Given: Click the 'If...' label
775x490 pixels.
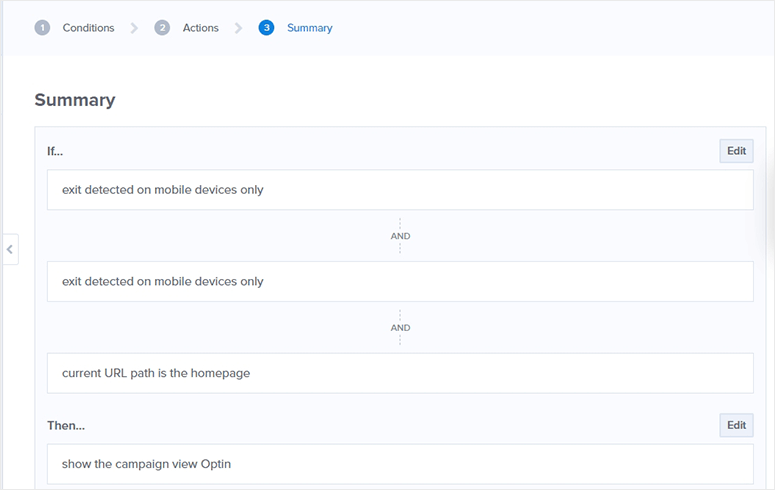Looking at the screenshot, I should point(55,151).
